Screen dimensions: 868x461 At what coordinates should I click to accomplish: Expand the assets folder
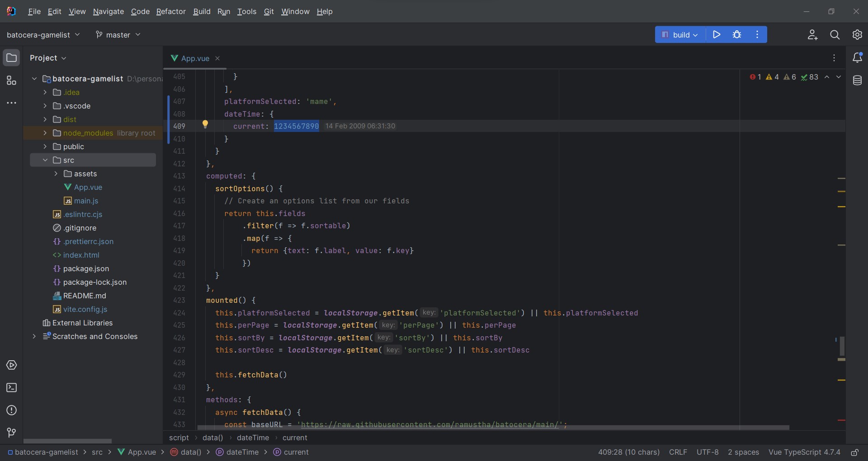[x=56, y=174]
